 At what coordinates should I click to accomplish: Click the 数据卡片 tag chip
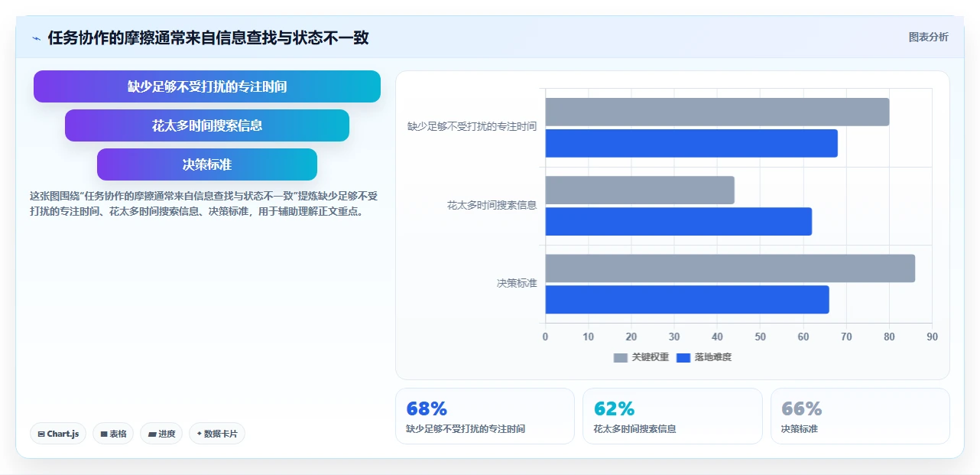tap(217, 434)
